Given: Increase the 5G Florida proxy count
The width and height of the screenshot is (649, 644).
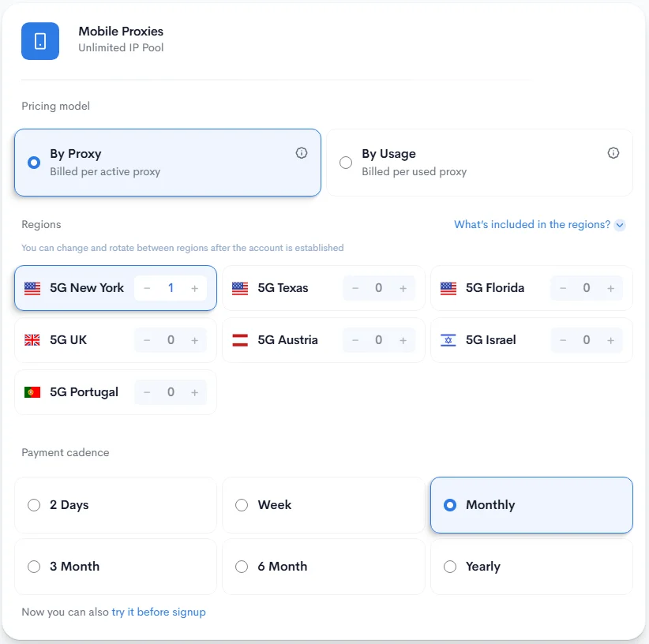Looking at the screenshot, I should click(610, 288).
